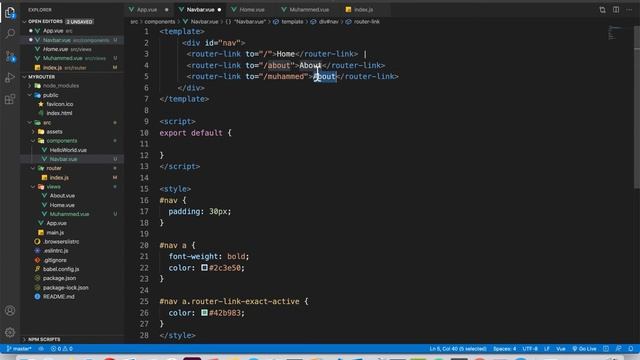The image size is (640, 360).
Task: Click the Vue language mode indicator
Action: 561,349
